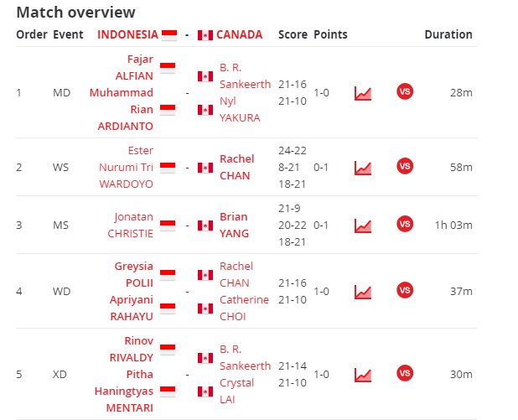Open points graph icon for WS match
The image size is (518, 420).
[x=363, y=168]
